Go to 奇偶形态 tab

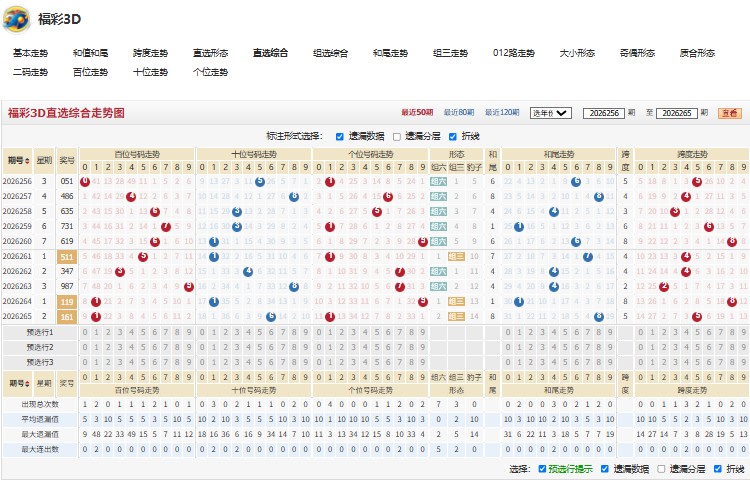click(x=637, y=53)
